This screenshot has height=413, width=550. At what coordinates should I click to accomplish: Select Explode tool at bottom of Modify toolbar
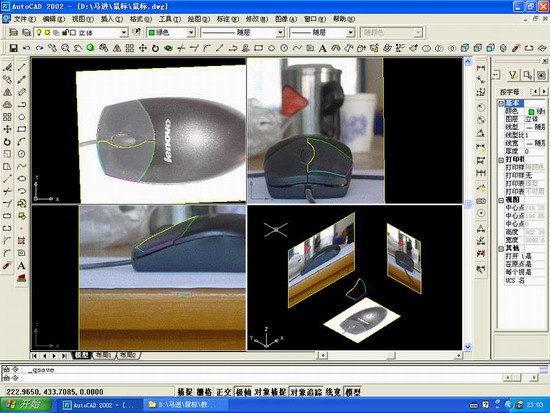click(7, 265)
